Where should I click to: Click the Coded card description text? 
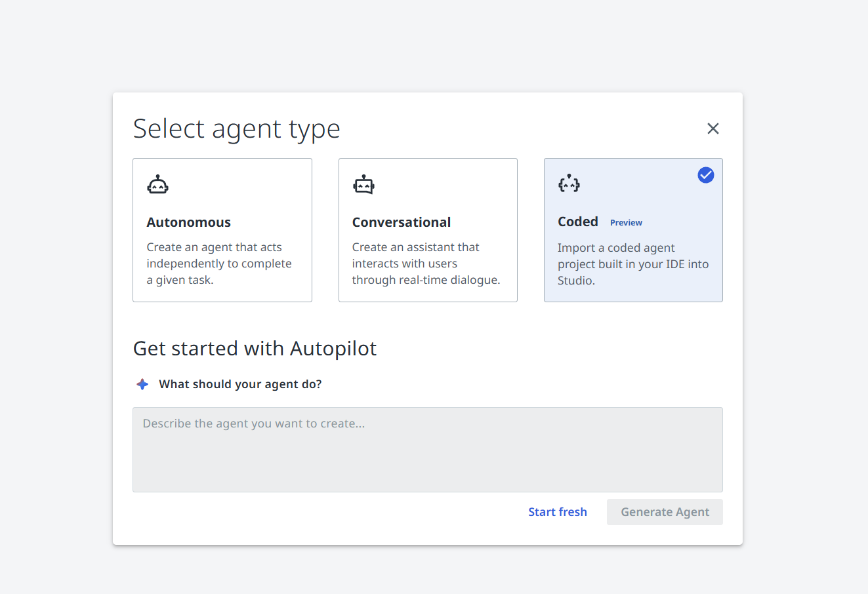pos(632,264)
